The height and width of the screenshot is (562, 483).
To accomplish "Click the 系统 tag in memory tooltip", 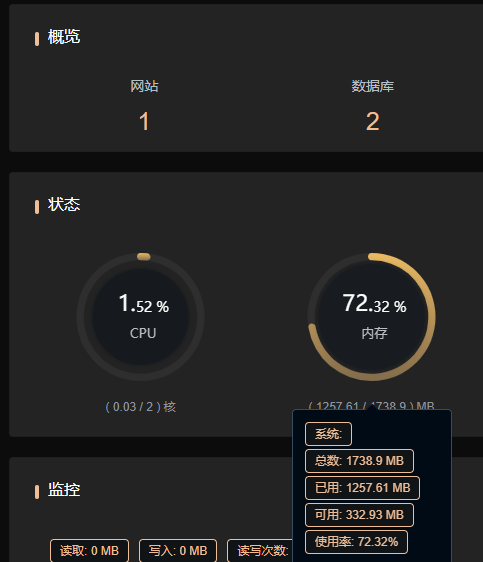I will [x=328, y=434].
